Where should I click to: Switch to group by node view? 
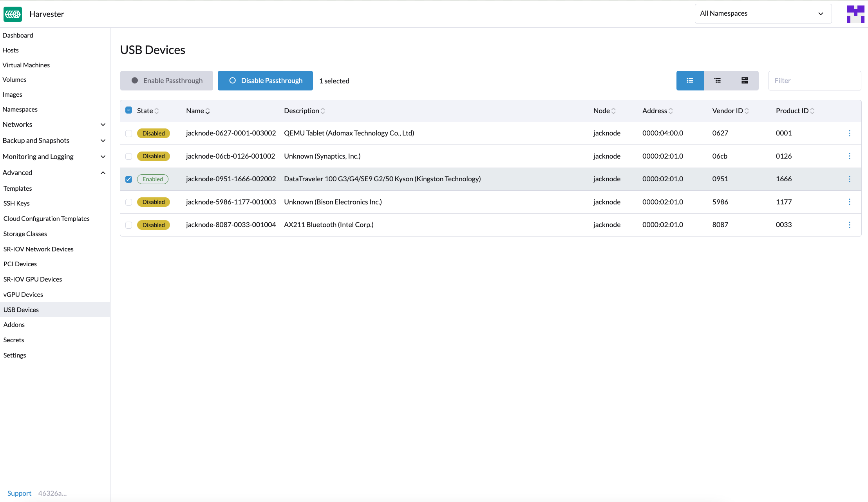point(745,81)
